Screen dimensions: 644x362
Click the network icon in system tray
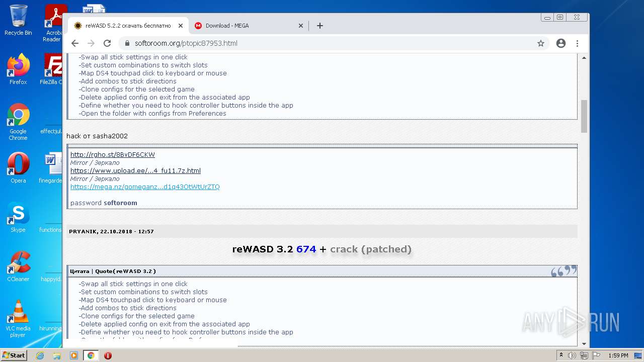[x=584, y=355]
